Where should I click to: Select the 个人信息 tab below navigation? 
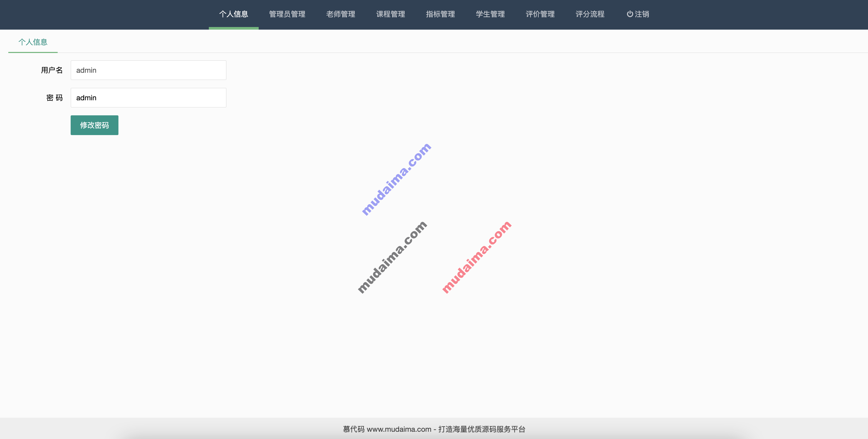pos(33,42)
